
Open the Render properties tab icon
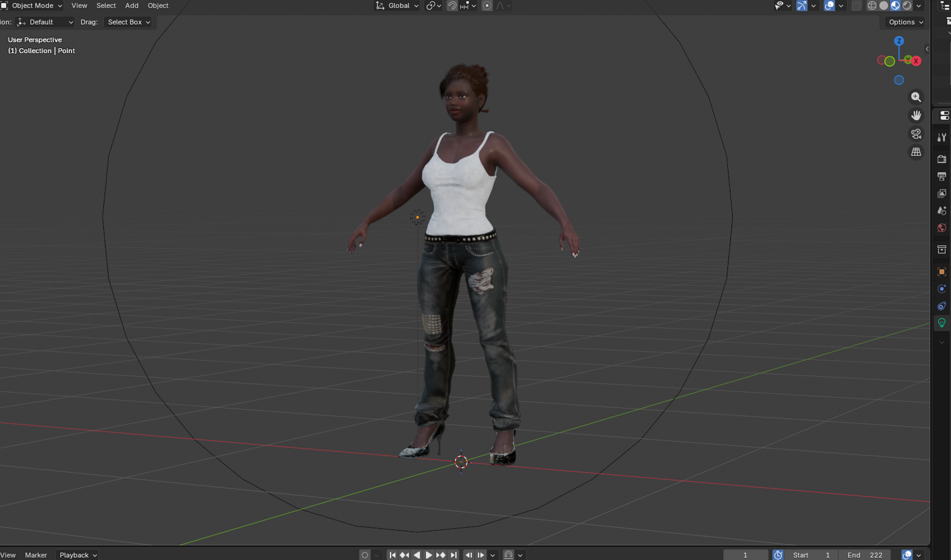pos(942,159)
